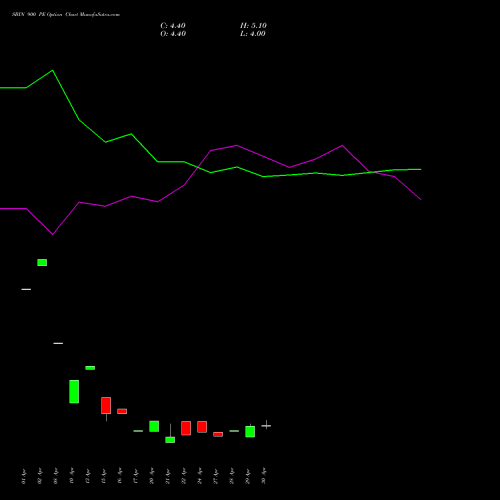Click the chart title text at top left
The image size is (500, 500).
coord(66,15)
